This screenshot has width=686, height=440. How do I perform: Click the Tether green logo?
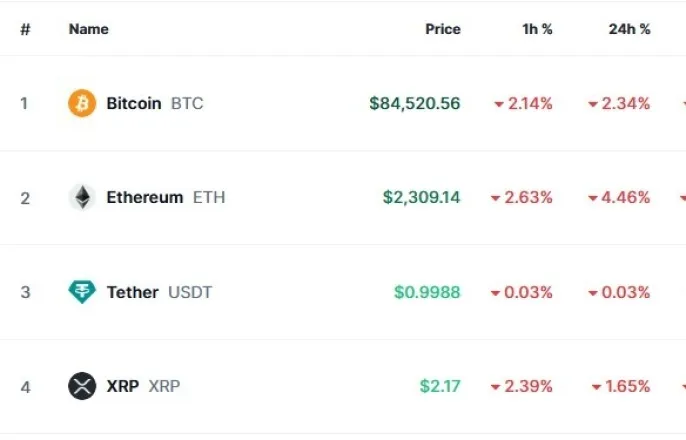pyautogui.click(x=82, y=292)
